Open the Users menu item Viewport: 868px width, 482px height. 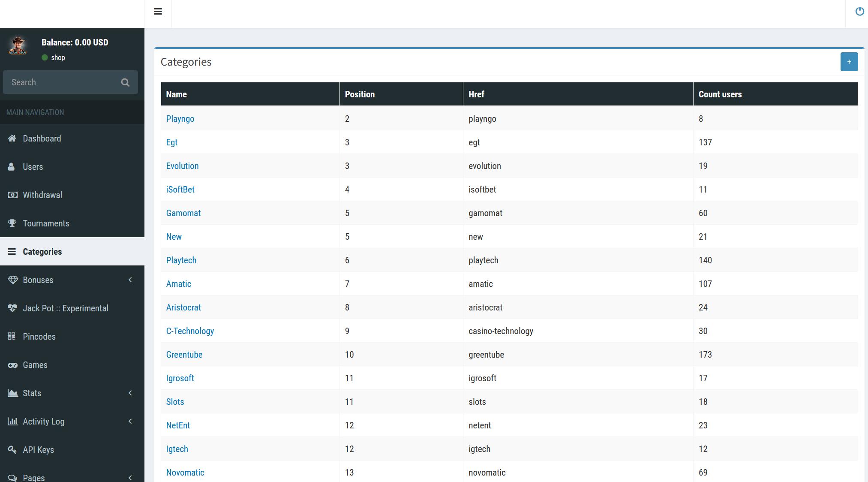tap(72, 166)
